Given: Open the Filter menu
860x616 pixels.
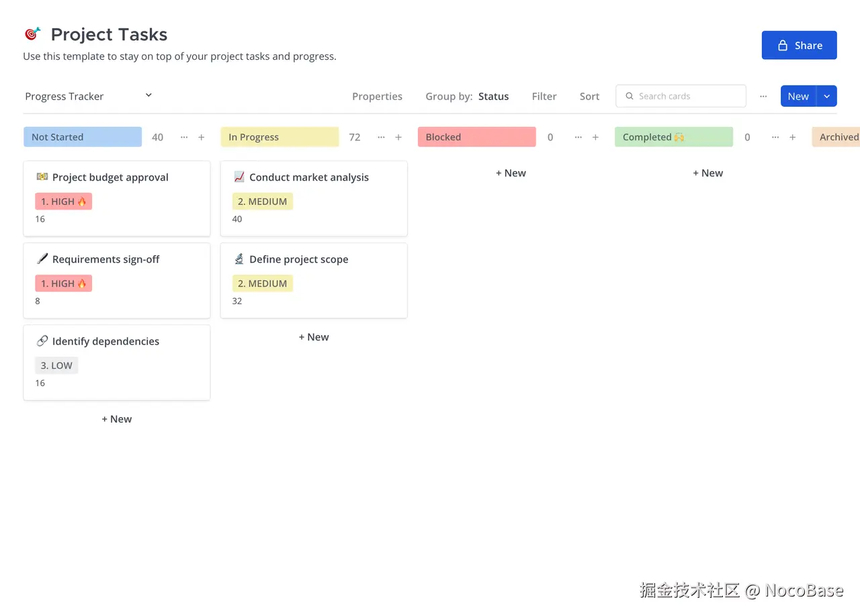Looking at the screenshot, I should tap(544, 96).
